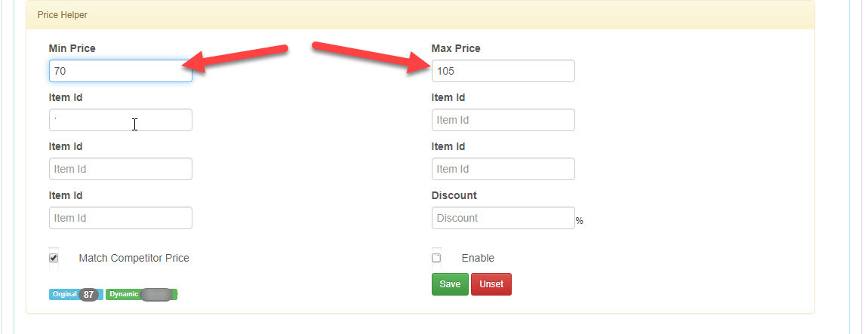Image resolution: width=868 pixels, height=334 pixels.
Task: Click the gray 87 count badge
Action: coord(88,295)
